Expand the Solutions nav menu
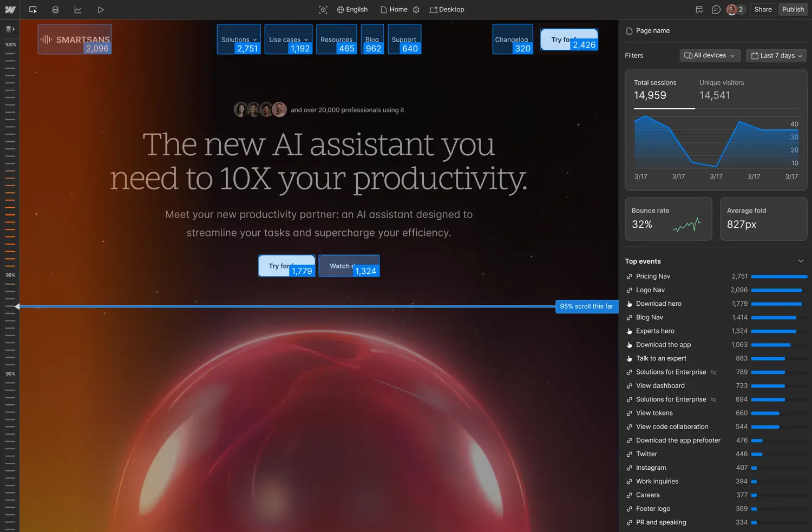The height and width of the screenshot is (532, 812). pyautogui.click(x=239, y=39)
